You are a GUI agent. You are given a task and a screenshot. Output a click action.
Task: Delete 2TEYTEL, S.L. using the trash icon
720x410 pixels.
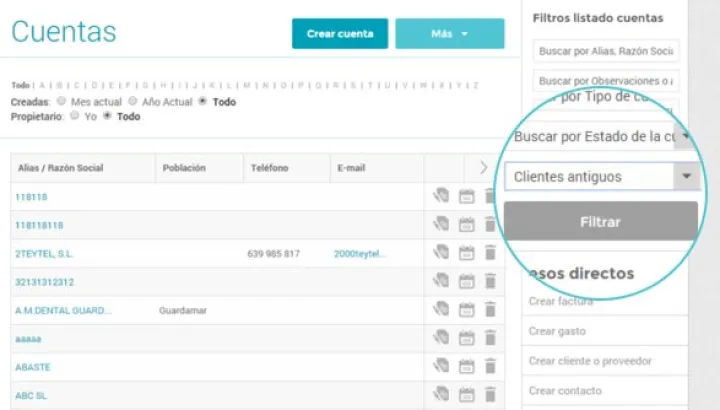[x=490, y=253]
